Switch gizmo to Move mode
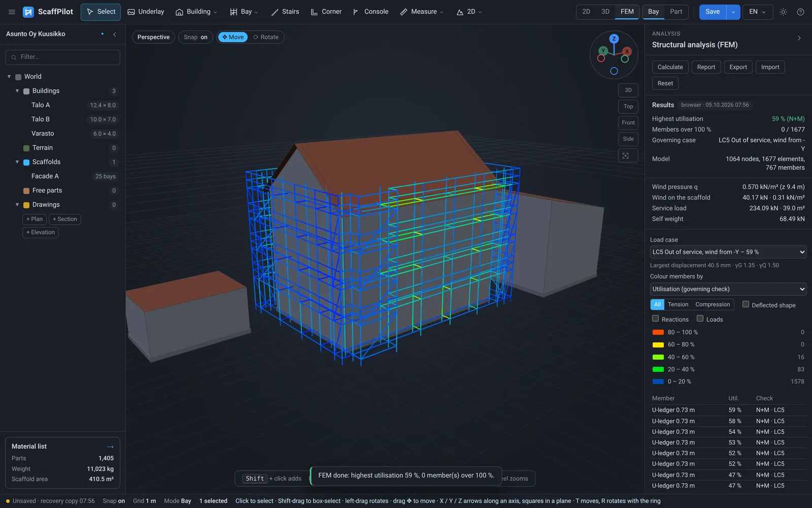Screen dimensions: 812x508 233,37
